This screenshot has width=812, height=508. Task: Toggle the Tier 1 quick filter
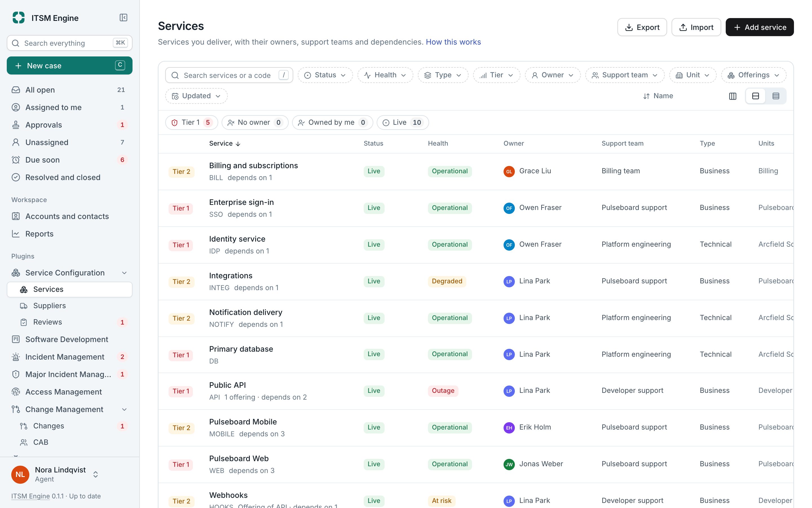tap(192, 123)
